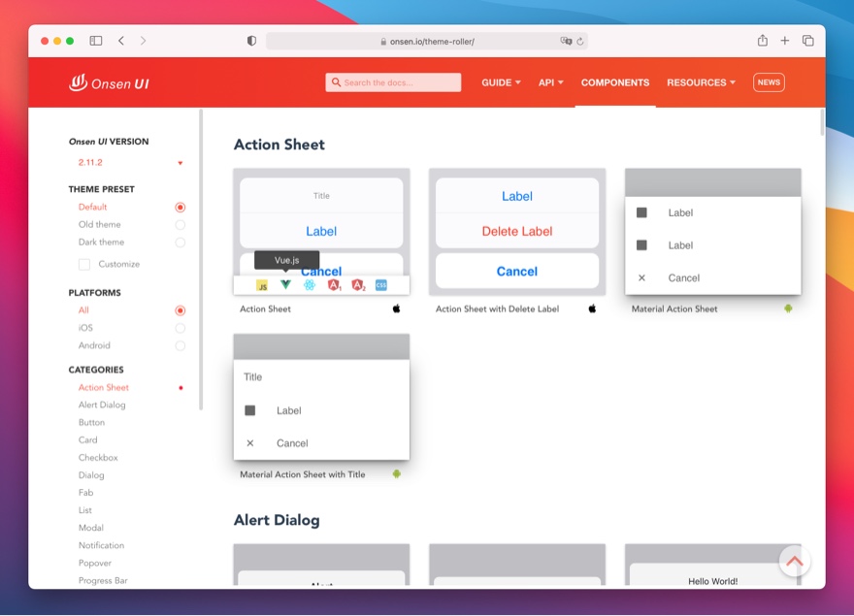Image resolution: width=854 pixels, height=616 pixels.
Task: Reload the page
Action: click(x=580, y=42)
